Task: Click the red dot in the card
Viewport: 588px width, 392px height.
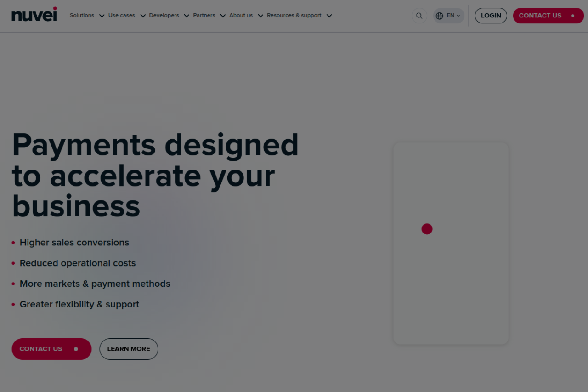Action: point(427,229)
